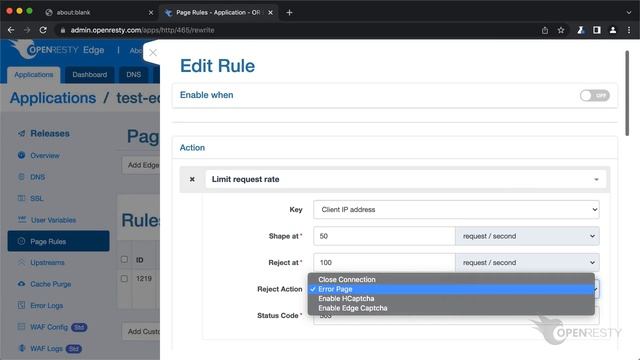
Task: Click the Edit Rule panel scrollbar
Action: pyautogui.click(x=627, y=93)
